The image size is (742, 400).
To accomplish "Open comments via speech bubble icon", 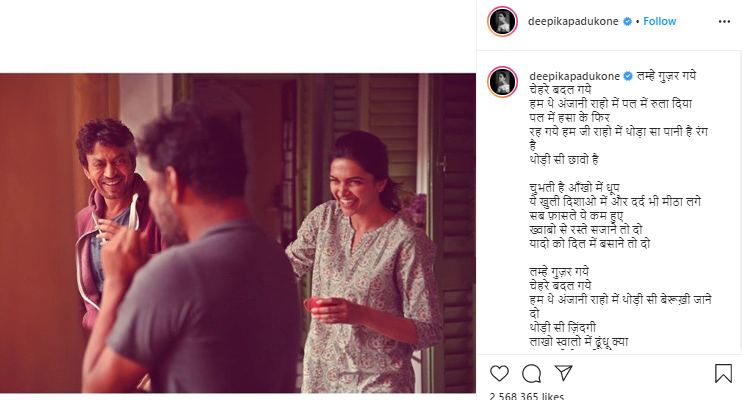I will [531, 373].
